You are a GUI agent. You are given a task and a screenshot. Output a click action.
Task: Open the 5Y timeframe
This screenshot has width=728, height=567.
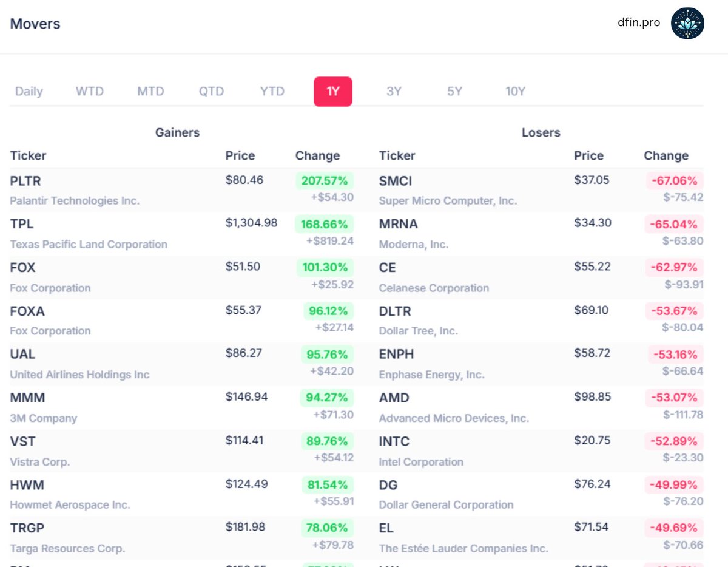(454, 91)
